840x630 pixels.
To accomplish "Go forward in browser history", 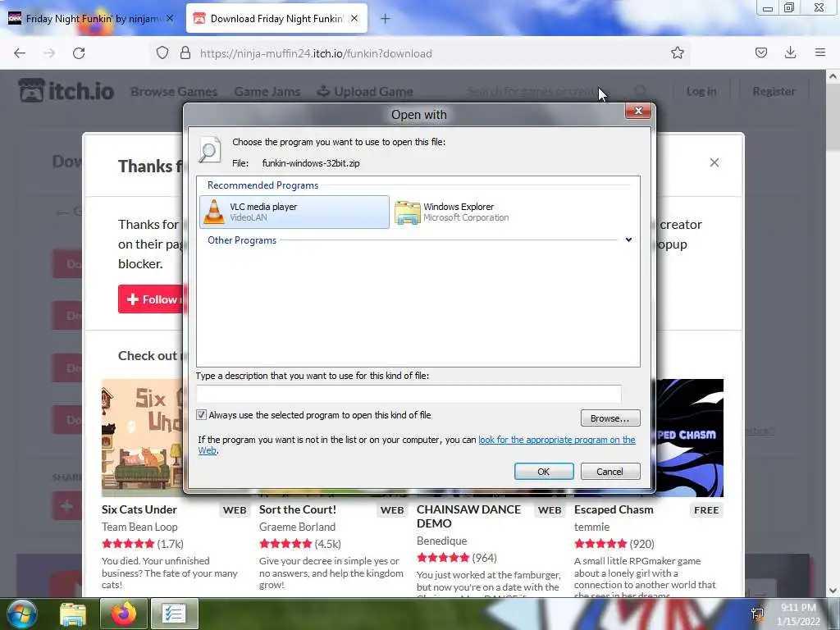I will point(49,53).
